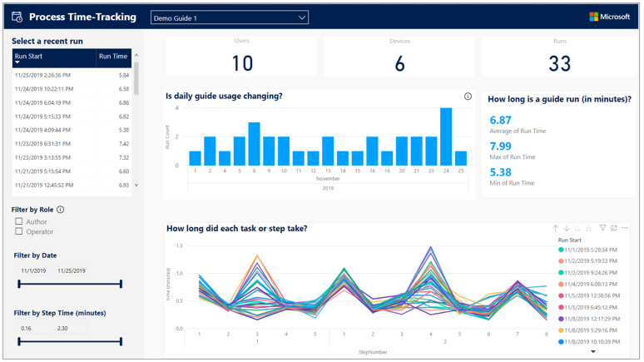Click the expand all levels icon
Viewport: 644px width, 362px height.
click(x=588, y=228)
